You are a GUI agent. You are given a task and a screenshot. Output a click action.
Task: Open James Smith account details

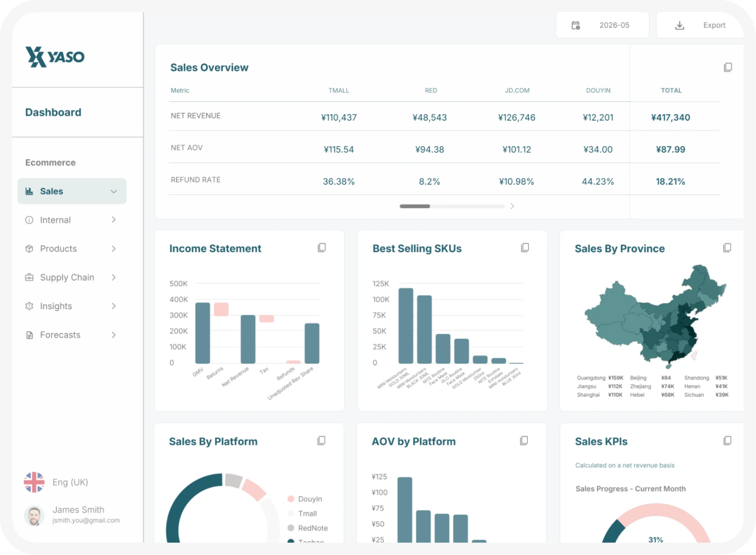point(72,515)
